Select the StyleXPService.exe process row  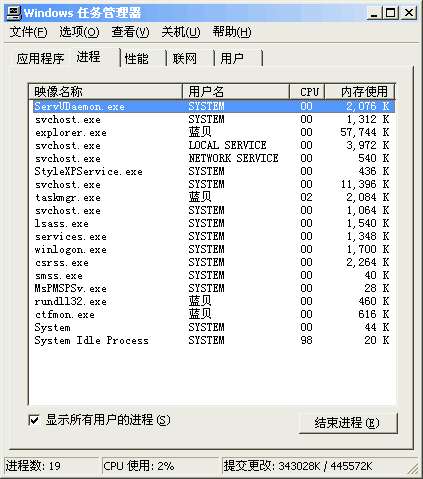tap(212, 172)
